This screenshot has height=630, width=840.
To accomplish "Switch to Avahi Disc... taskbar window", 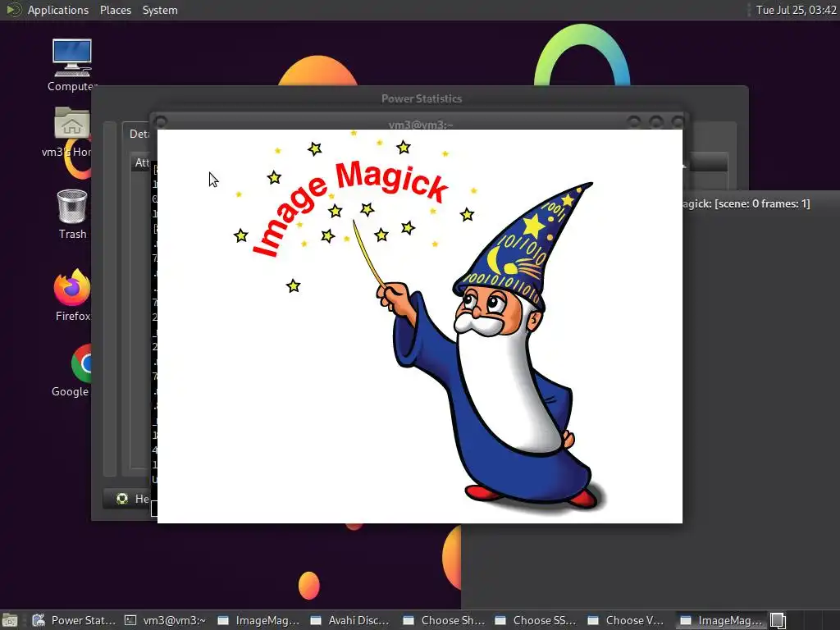I will coord(351,620).
